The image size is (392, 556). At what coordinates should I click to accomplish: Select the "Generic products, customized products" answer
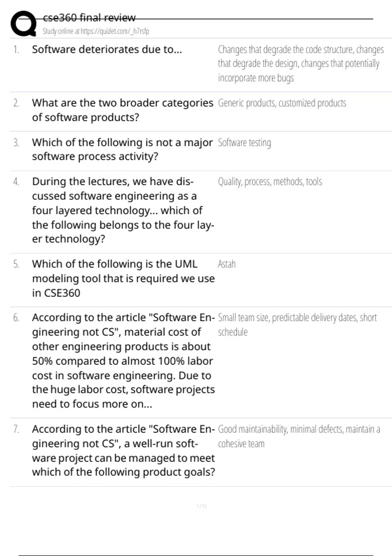coord(282,103)
